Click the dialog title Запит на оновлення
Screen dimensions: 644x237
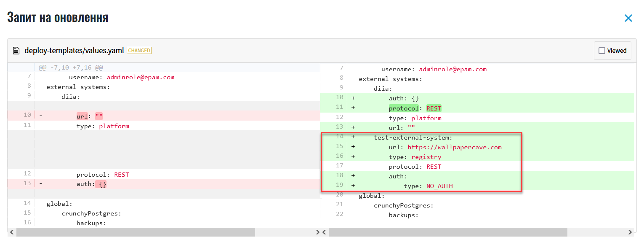pyautogui.click(x=58, y=17)
